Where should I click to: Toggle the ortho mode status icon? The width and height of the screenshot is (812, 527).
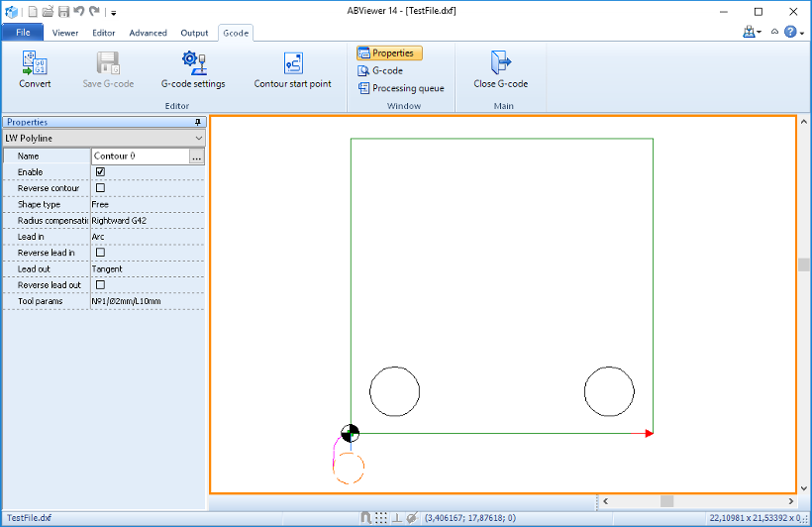coord(397,518)
